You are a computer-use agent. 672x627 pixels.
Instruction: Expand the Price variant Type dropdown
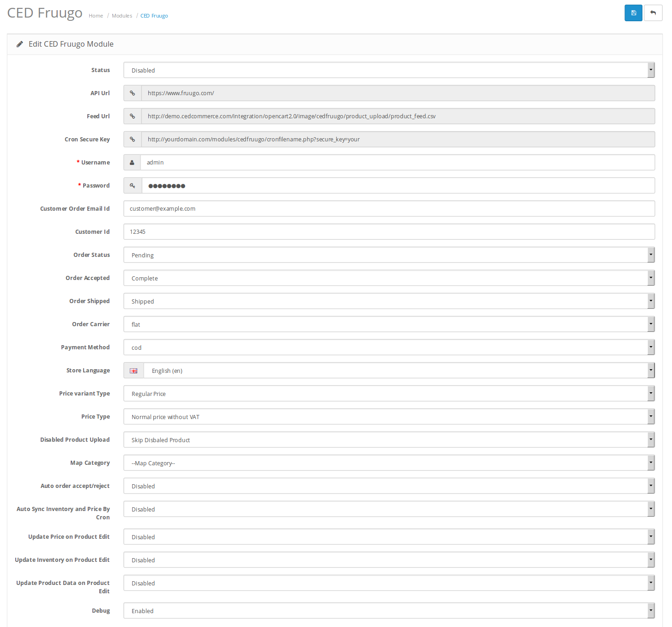point(389,393)
